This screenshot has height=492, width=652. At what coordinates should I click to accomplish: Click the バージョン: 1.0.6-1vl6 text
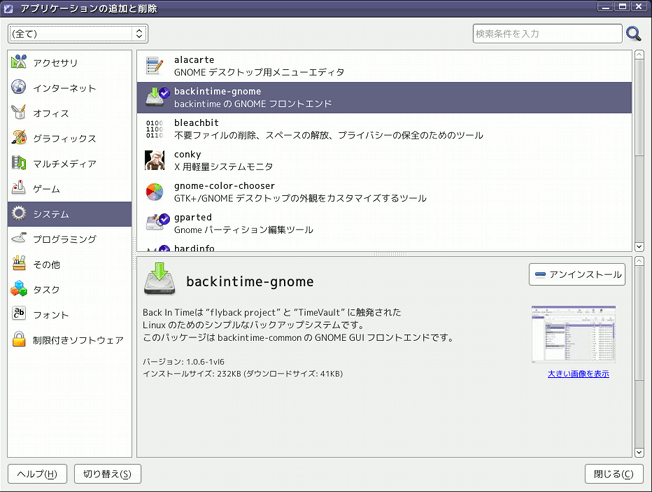pyautogui.click(x=183, y=362)
